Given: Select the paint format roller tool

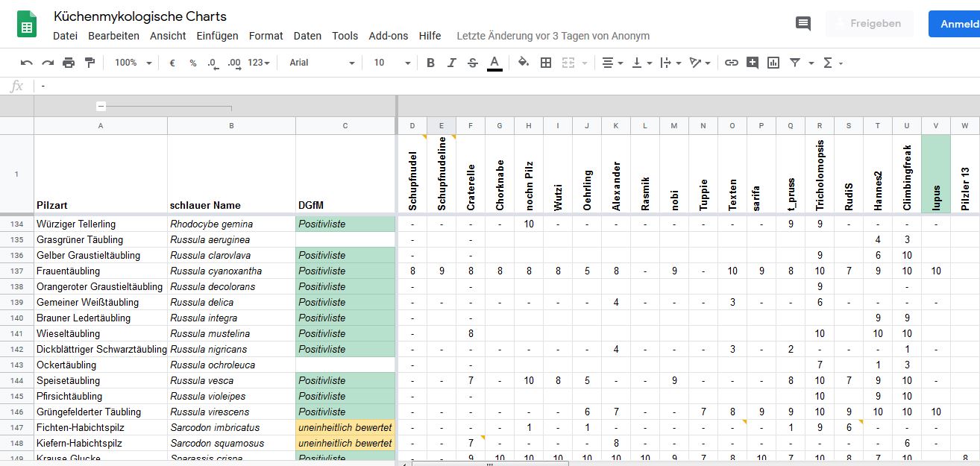Looking at the screenshot, I should point(89,63).
